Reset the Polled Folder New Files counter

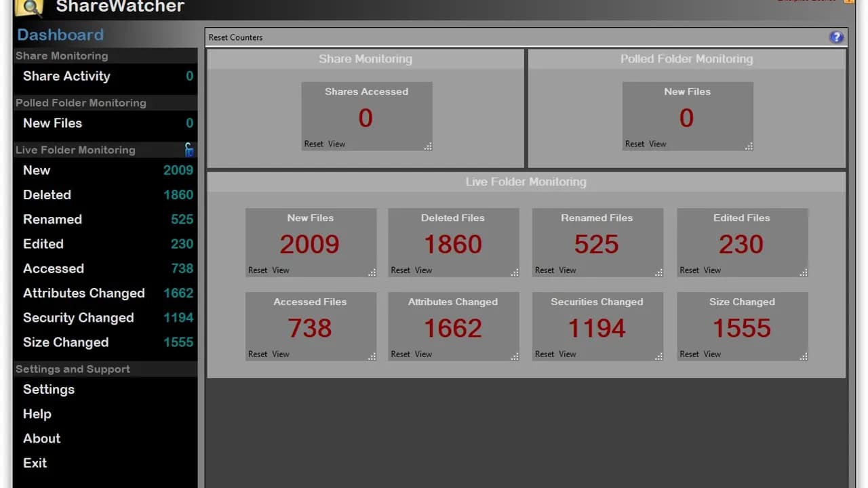point(635,144)
